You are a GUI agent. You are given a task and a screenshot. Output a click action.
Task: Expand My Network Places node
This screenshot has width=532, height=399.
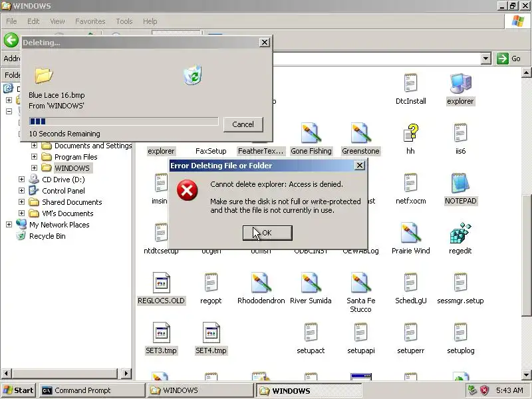click(x=9, y=225)
